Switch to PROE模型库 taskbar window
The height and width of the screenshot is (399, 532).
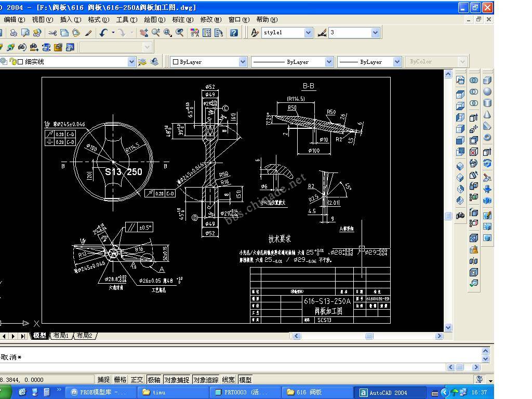tap(99, 392)
